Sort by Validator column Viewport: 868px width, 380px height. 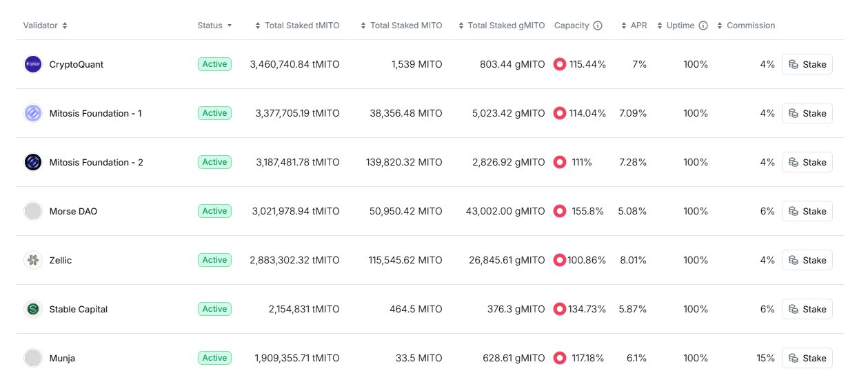45,26
